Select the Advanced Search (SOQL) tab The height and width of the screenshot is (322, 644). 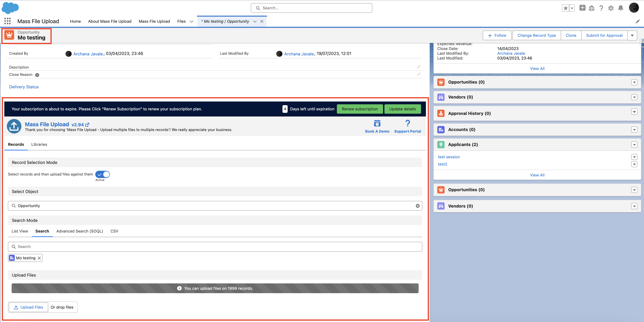point(80,231)
